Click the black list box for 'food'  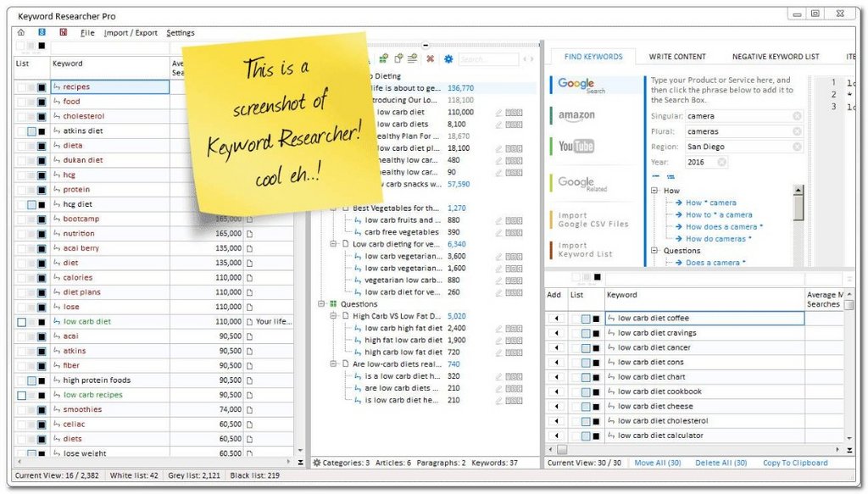42,102
